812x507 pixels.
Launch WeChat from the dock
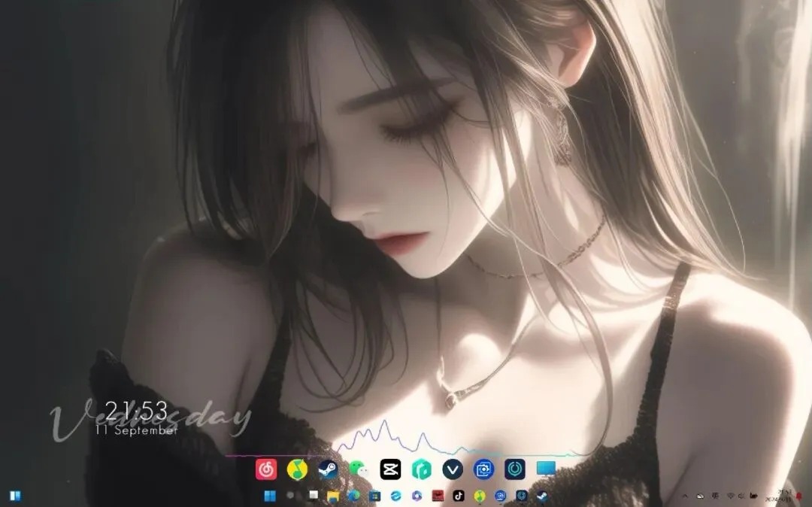359,469
